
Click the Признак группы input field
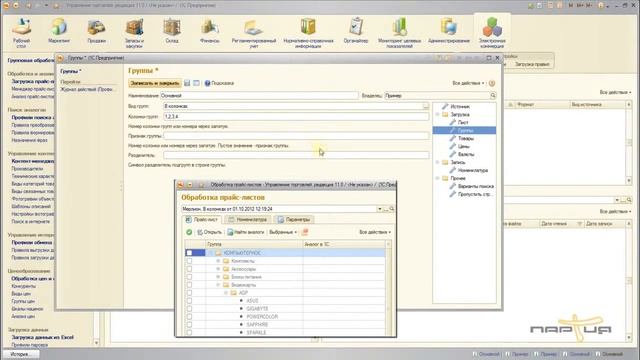pos(296,136)
